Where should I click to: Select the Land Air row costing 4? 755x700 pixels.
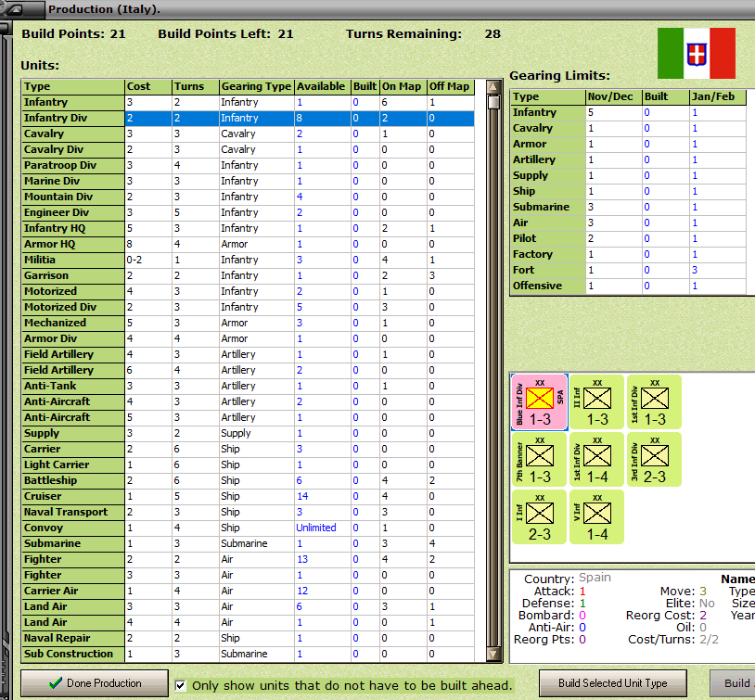[x=249, y=622]
